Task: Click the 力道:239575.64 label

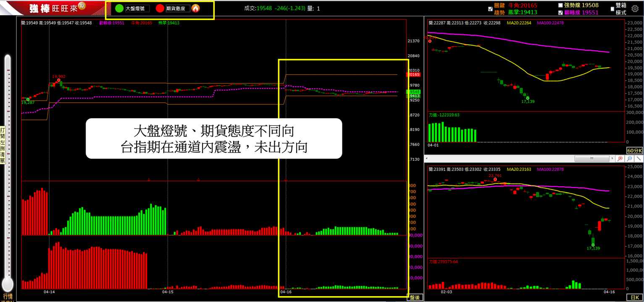Action: [x=443, y=262]
